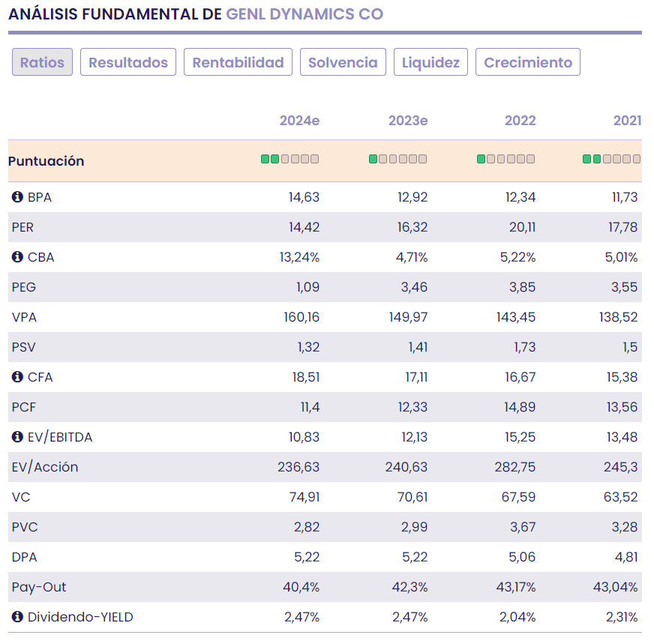Click the 2021 score rating squares
This screenshot has height=644, width=654.
(x=612, y=159)
